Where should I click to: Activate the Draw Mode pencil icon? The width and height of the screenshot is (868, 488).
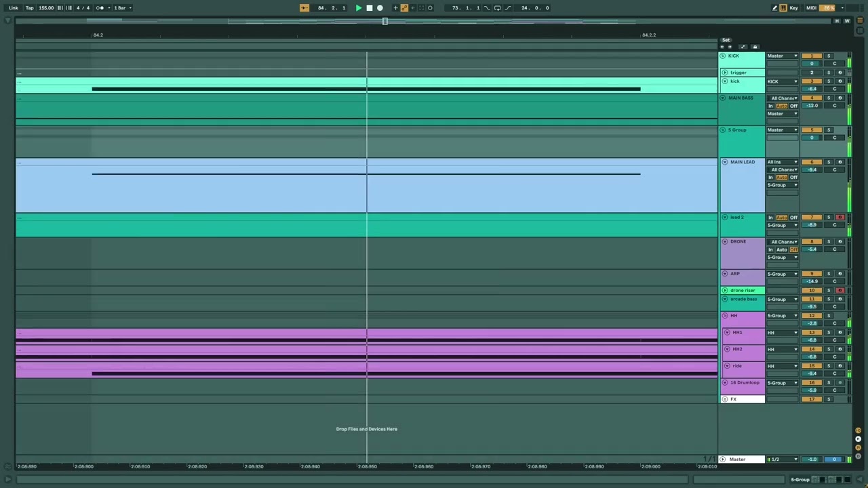(x=775, y=8)
